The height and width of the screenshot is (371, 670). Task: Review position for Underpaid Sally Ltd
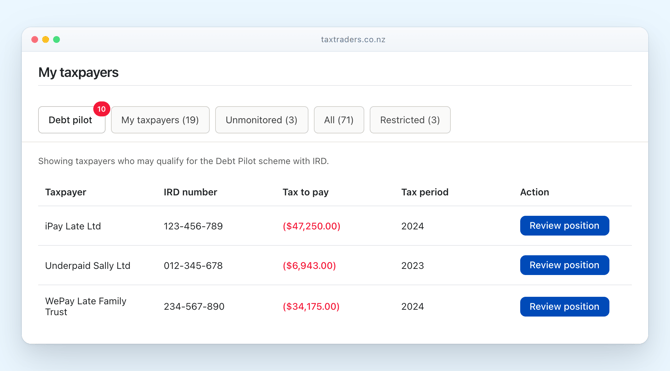pos(564,265)
